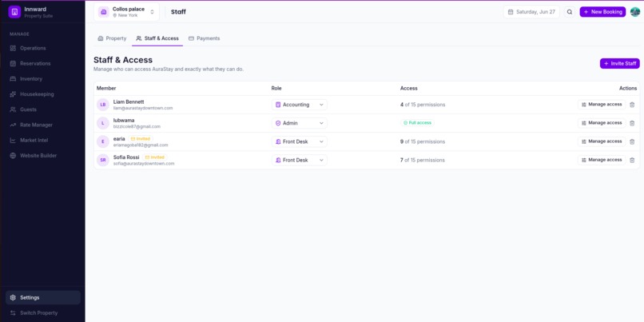The image size is (644, 322).
Task: Expand the Collos palace property selector
Action: (x=126, y=12)
